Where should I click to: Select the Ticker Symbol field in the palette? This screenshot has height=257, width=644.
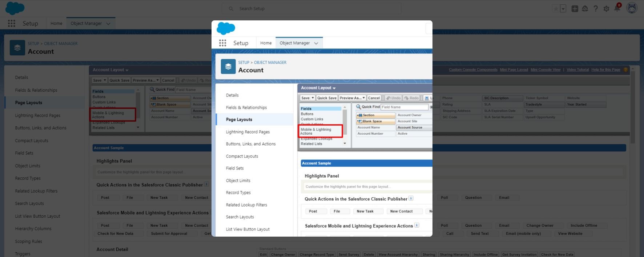[536, 98]
